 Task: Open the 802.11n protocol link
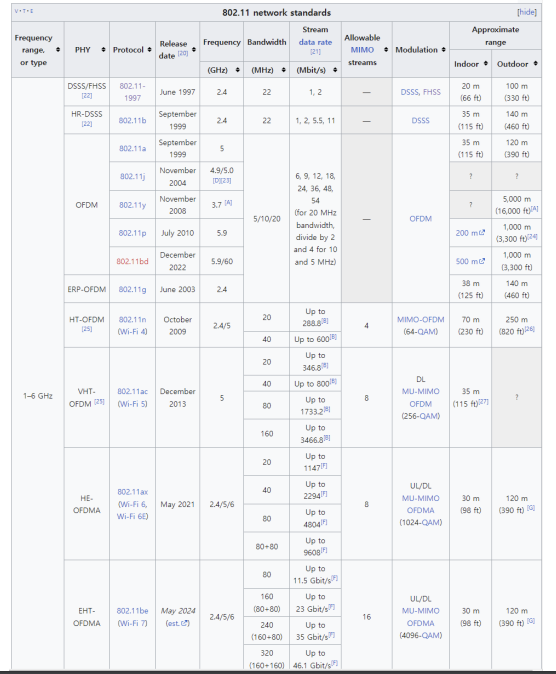[132, 319]
